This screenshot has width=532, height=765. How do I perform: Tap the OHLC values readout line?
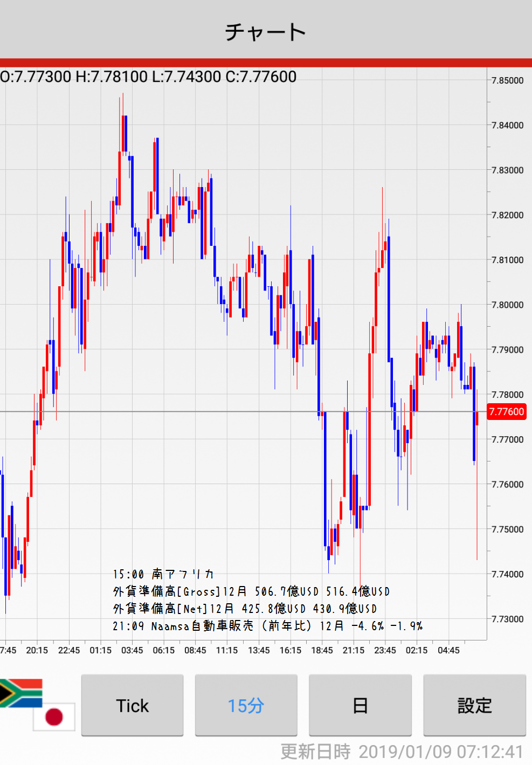tap(149, 77)
